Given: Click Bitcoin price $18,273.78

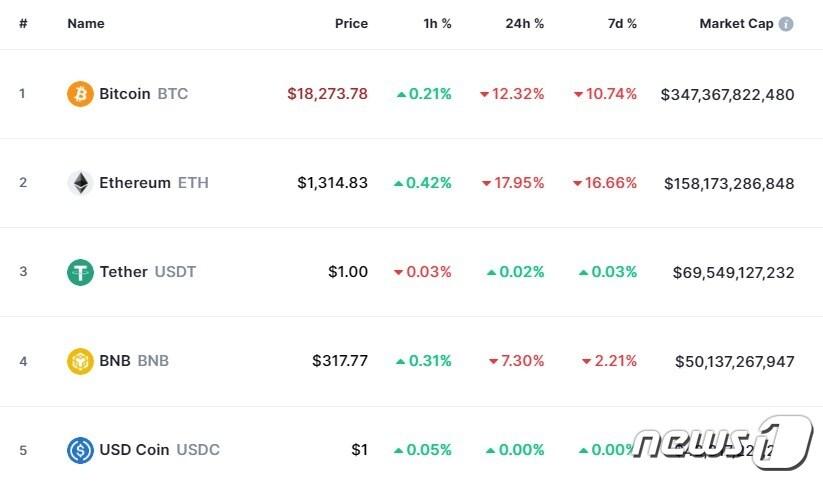Looking at the screenshot, I should click(x=327, y=94).
